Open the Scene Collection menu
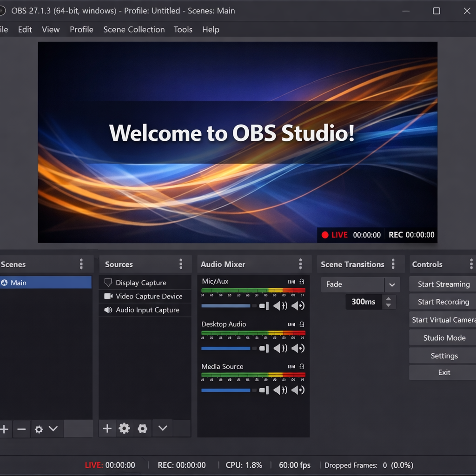 pyautogui.click(x=134, y=29)
